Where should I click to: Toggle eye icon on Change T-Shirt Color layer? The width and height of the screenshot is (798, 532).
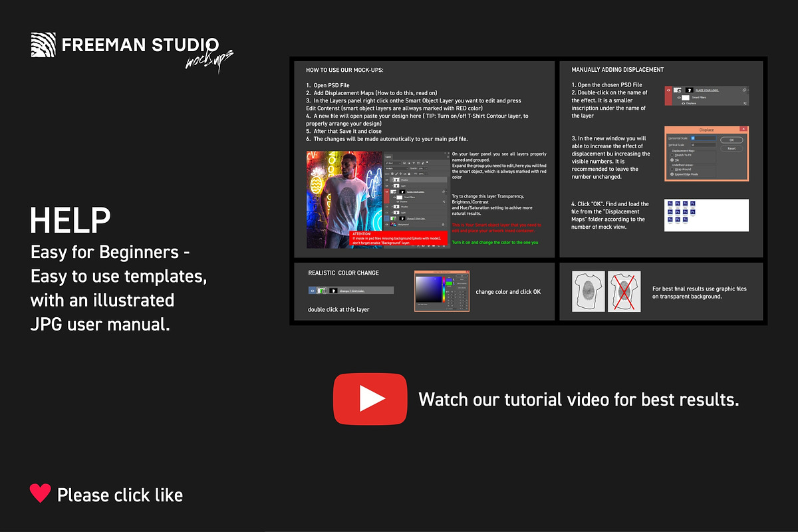tap(313, 291)
